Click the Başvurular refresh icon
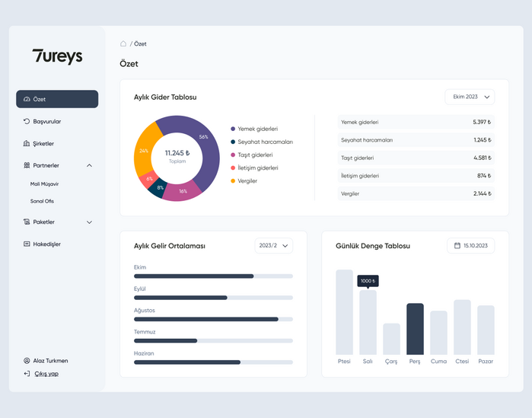 [x=27, y=121]
